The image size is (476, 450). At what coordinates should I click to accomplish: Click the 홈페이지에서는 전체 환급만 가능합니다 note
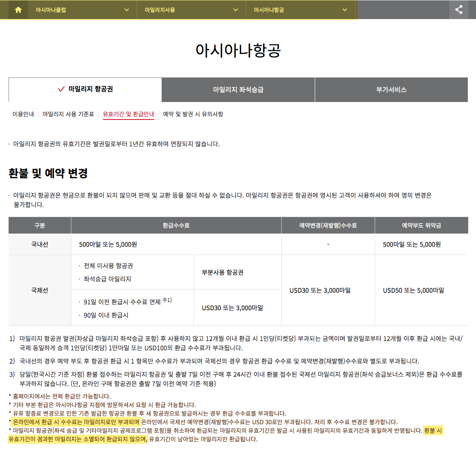[60, 396]
